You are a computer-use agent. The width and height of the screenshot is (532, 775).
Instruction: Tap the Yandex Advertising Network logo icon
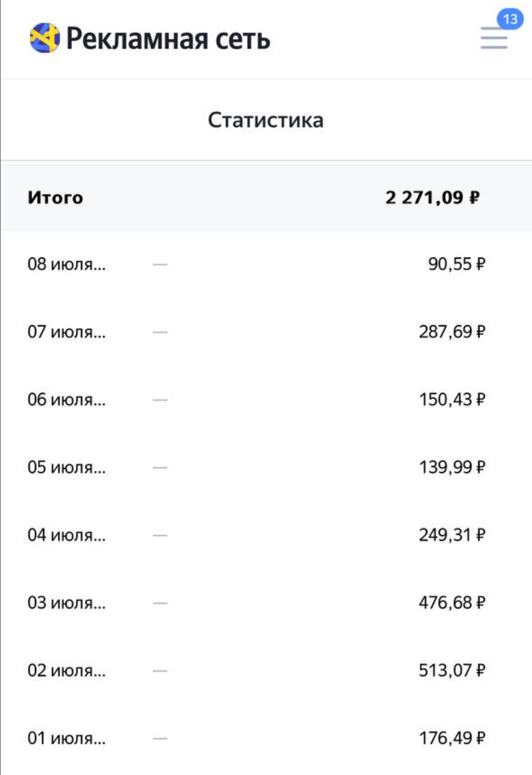(45, 38)
